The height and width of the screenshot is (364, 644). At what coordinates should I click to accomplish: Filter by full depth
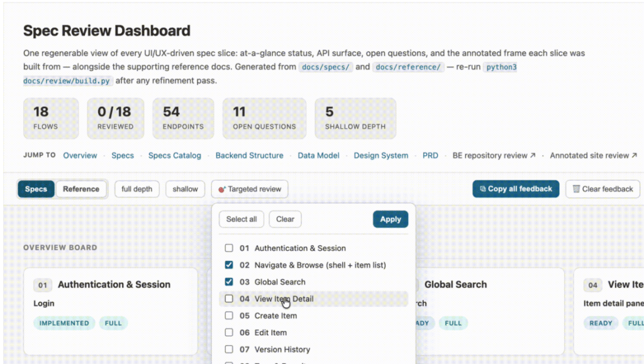point(136,189)
